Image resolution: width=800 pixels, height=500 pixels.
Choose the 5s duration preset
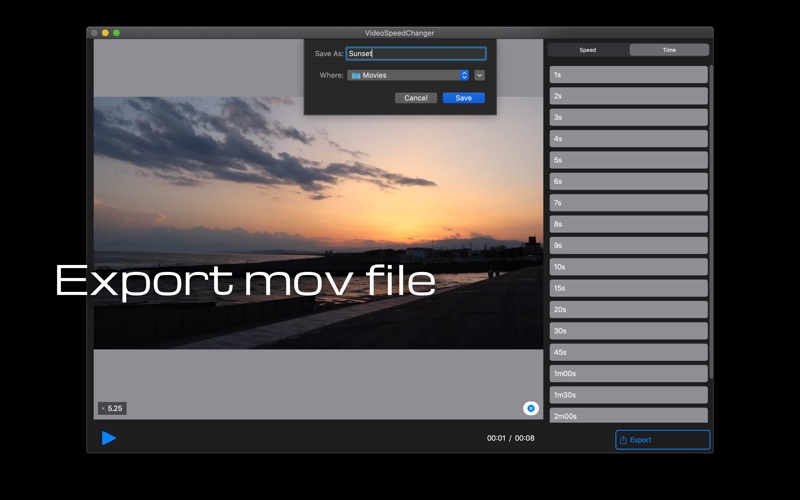tap(629, 160)
